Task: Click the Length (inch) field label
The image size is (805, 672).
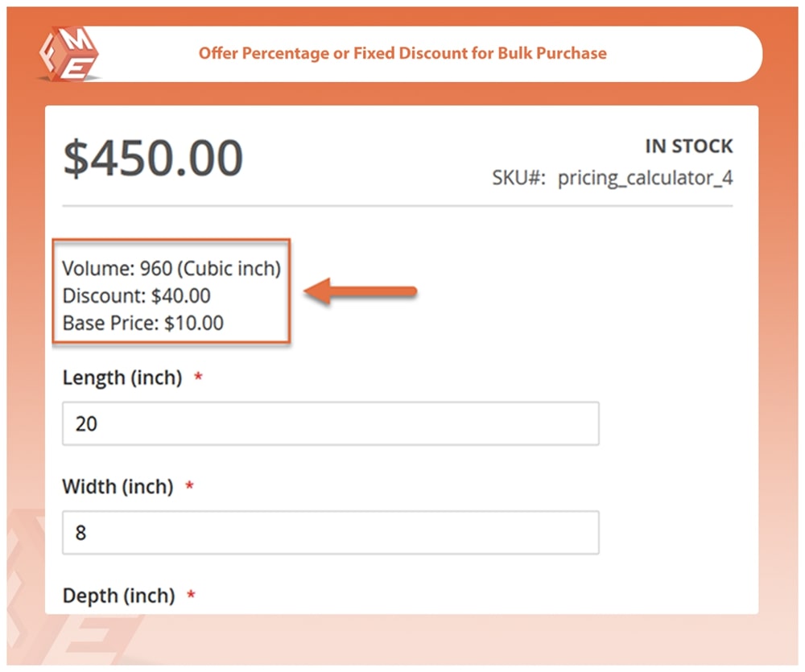Action: [122, 377]
